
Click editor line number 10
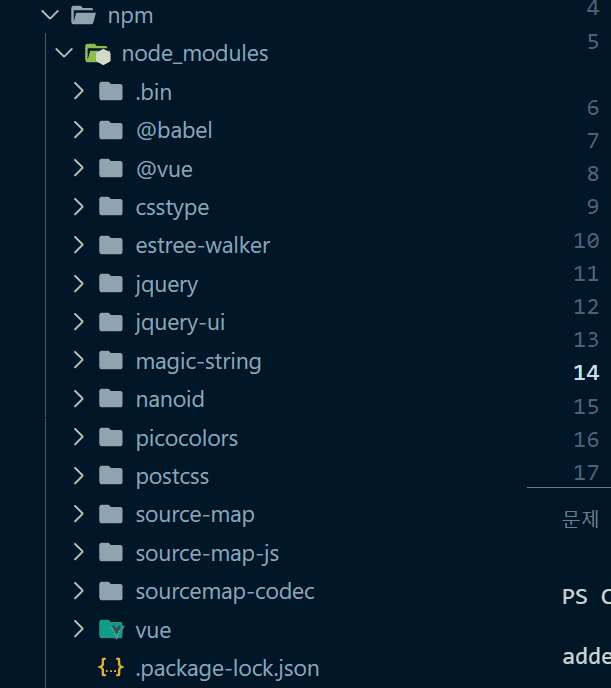click(x=586, y=241)
